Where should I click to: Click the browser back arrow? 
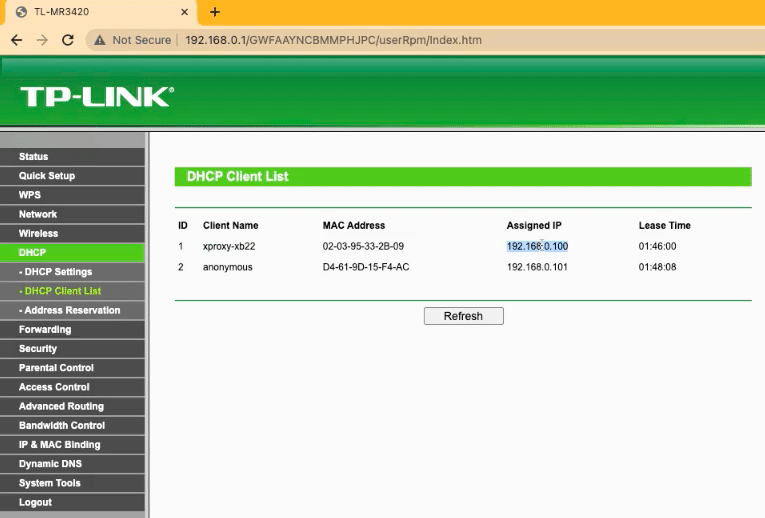(x=17, y=40)
